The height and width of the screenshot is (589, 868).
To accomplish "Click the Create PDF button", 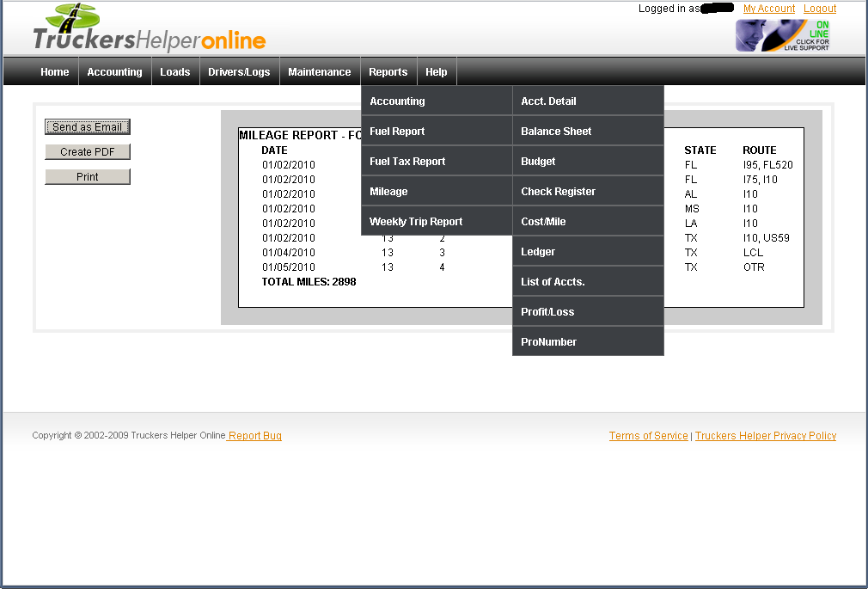I will [88, 152].
